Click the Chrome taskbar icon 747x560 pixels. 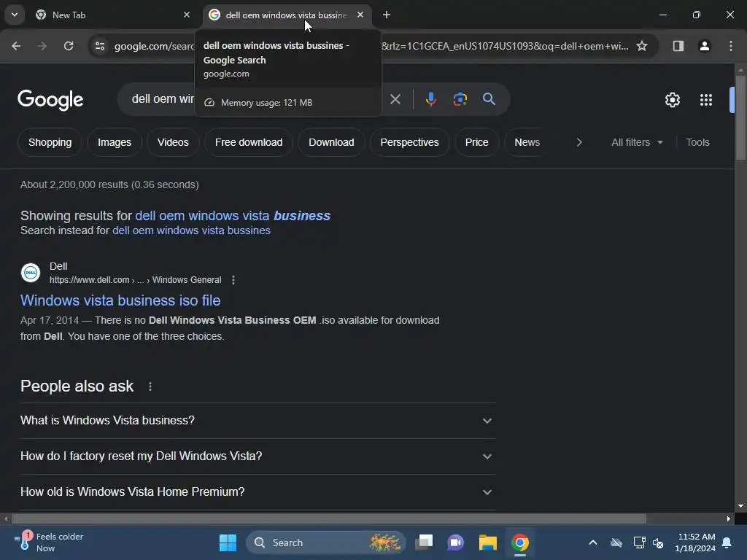[519, 542]
